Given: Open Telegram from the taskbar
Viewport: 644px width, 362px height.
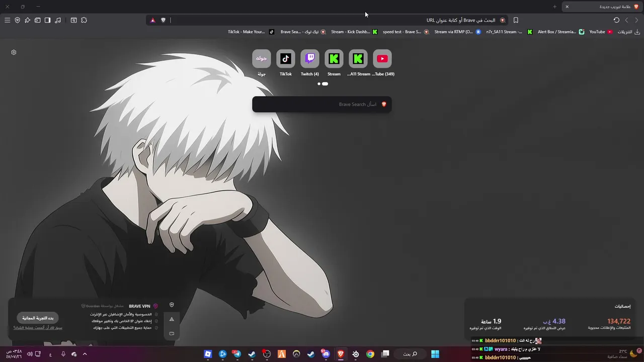Looking at the screenshot, I should point(237,354).
